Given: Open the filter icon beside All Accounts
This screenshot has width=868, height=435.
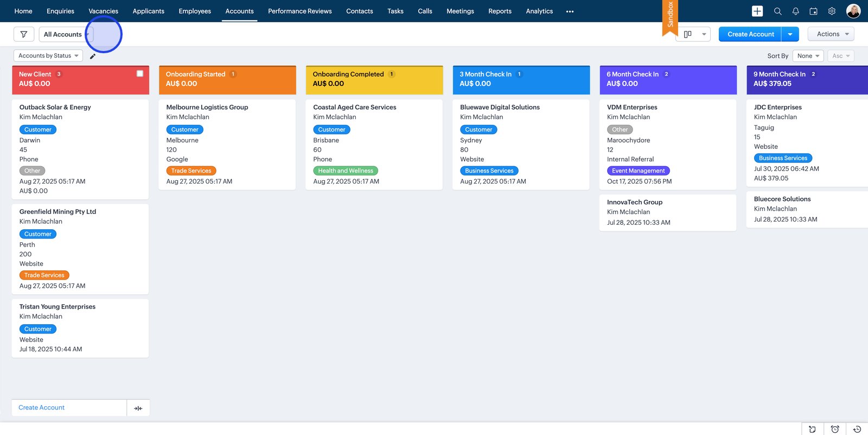Looking at the screenshot, I should 24,34.
